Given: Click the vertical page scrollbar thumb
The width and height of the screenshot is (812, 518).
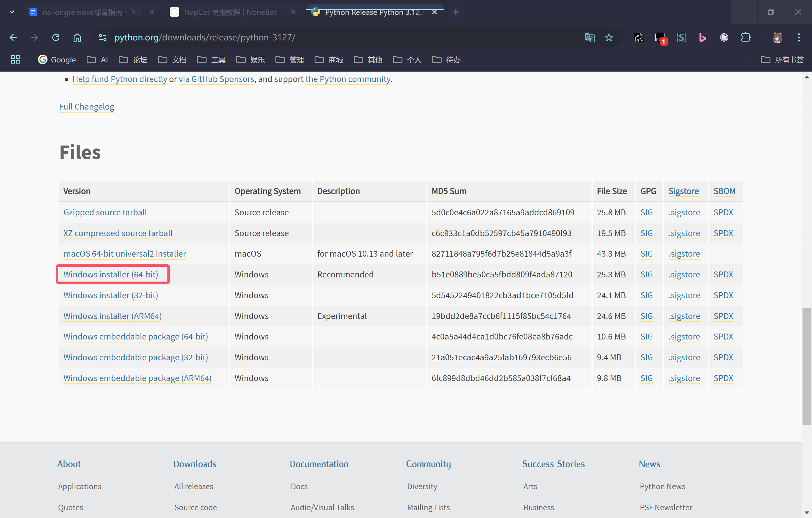Looking at the screenshot, I should 806,366.
